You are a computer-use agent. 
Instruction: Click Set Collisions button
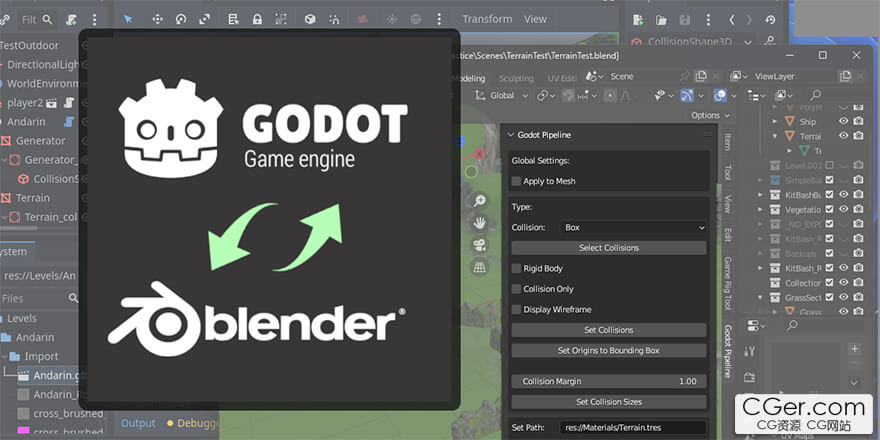pos(608,330)
